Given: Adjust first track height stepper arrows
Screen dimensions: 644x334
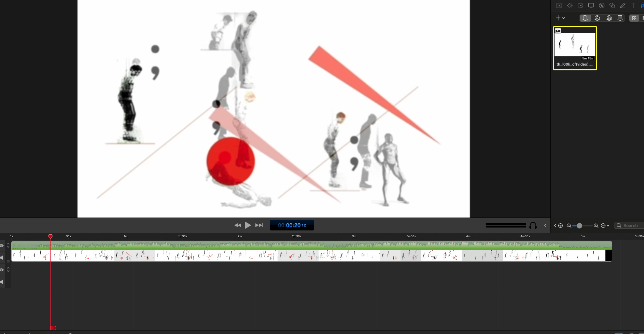Looking at the screenshot, I should tap(8, 246).
